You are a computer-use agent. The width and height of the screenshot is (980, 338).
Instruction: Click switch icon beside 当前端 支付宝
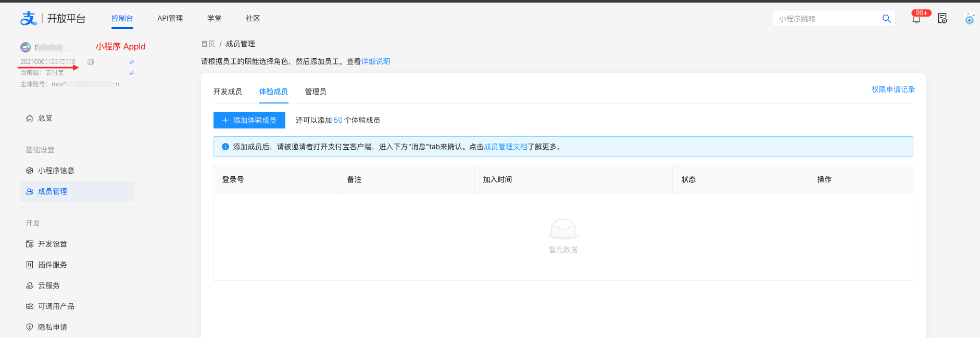[132, 73]
